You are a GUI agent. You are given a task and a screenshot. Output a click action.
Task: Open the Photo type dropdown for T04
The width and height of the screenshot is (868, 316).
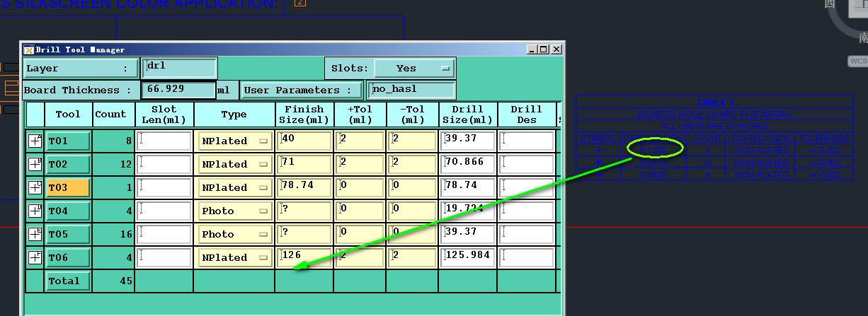[x=234, y=211]
